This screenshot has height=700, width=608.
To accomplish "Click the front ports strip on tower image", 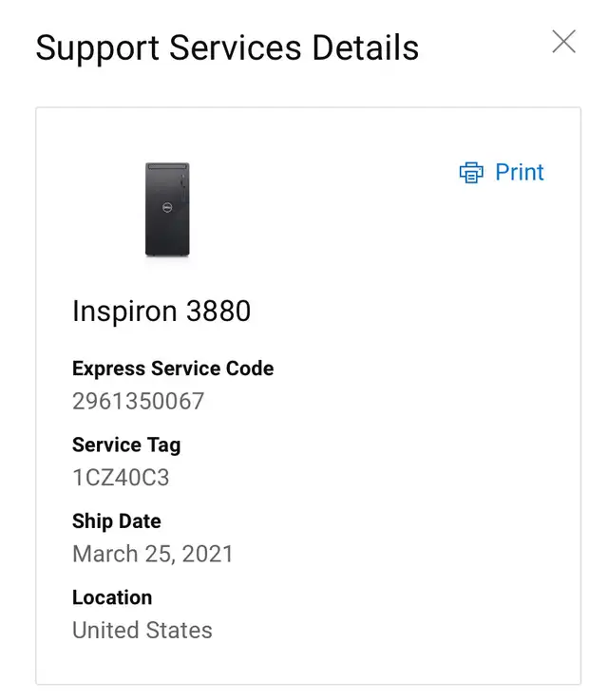I will pos(182,188).
